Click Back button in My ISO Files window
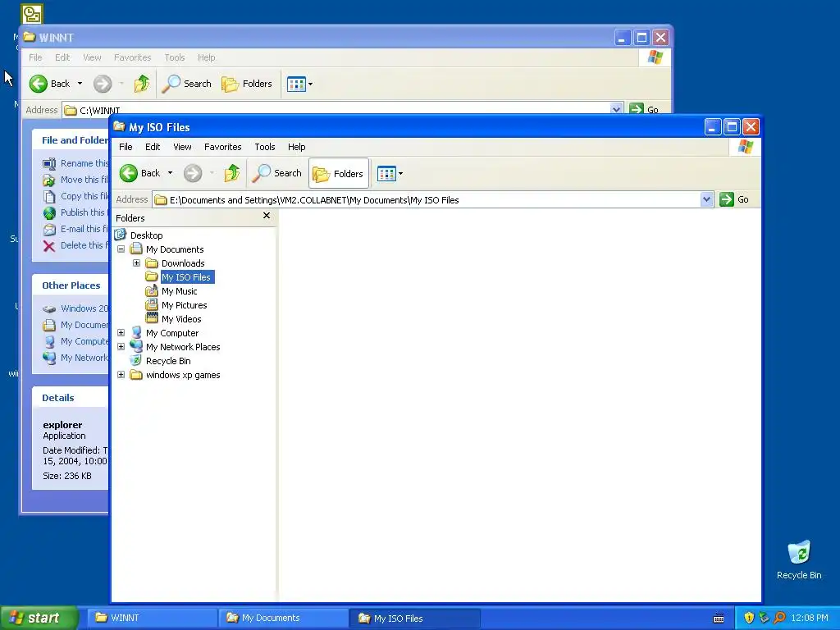This screenshot has height=630, width=840. [139, 173]
